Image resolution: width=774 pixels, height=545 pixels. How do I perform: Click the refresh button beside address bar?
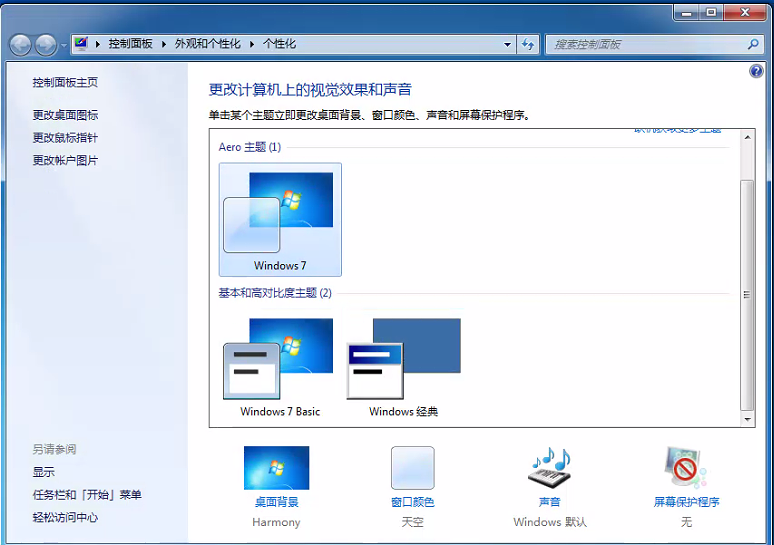pyautogui.click(x=528, y=44)
